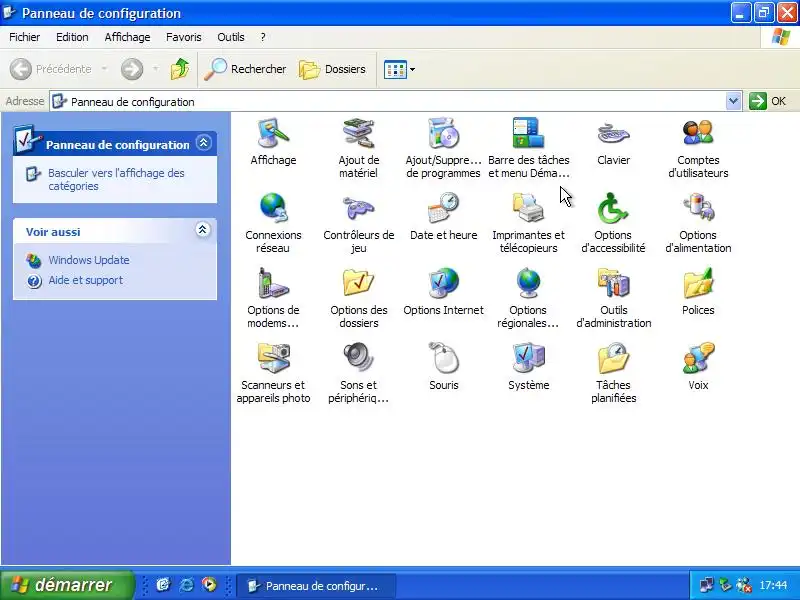Image resolution: width=800 pixels, height=600 pixels.
Task: Open Comptes d'utilisateurs
Action: tap(698, 148)
